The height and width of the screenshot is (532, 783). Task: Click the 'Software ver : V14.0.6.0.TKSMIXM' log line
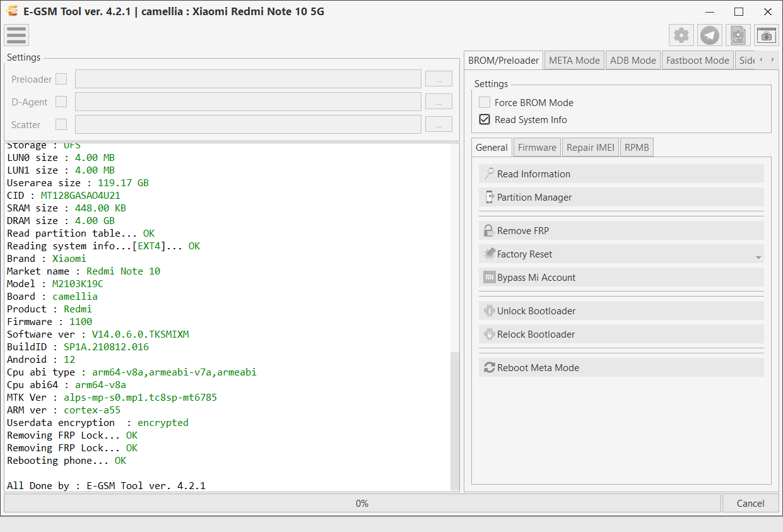pos(98,334)
